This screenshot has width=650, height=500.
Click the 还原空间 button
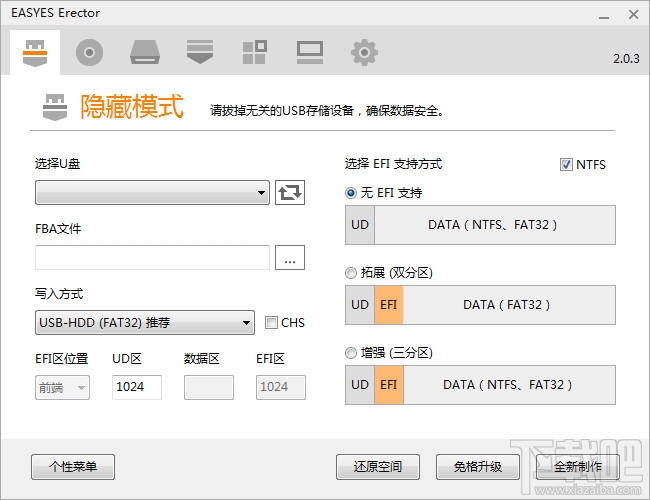377,467
